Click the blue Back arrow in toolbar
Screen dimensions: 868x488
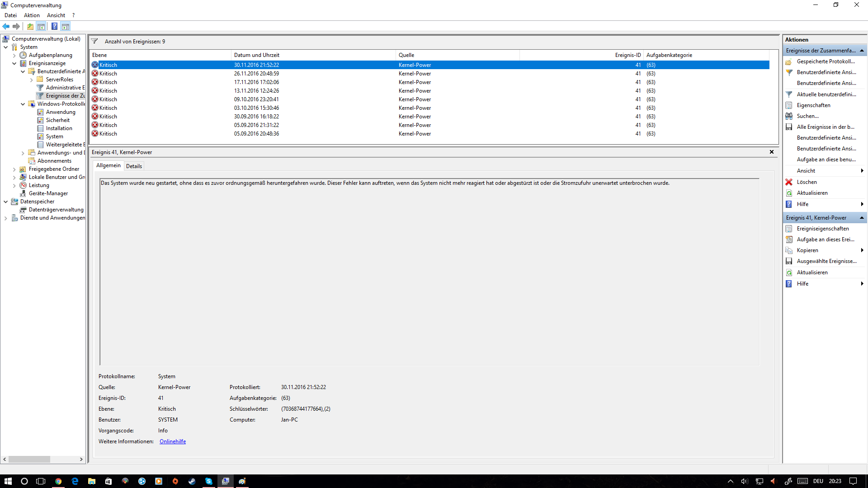6,26
